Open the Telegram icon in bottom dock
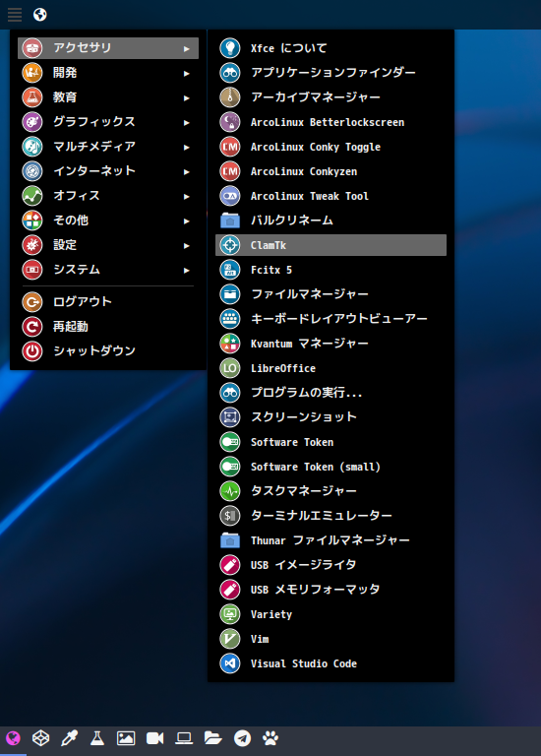The image size is (541, 756). pyautogui.click(x=242, y=738)
